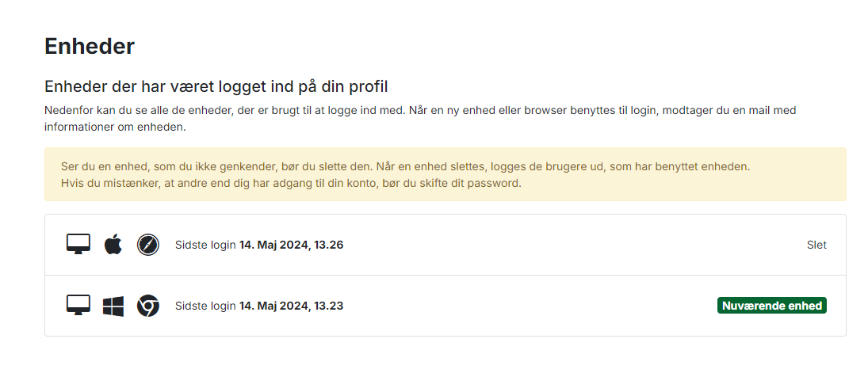Click the green Nuværende enhed badge
868x392 pixels.
click(771, 306)
